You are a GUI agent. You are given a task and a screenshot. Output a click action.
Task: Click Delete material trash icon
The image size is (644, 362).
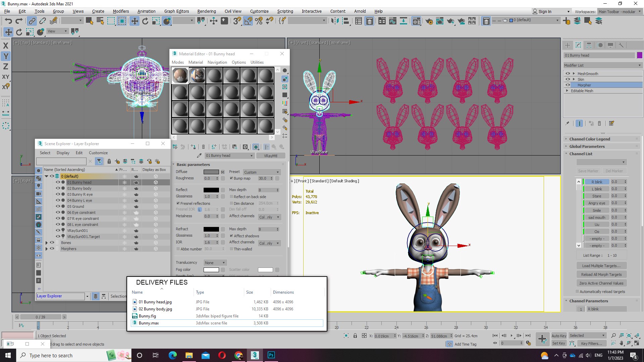pos(203,147)
